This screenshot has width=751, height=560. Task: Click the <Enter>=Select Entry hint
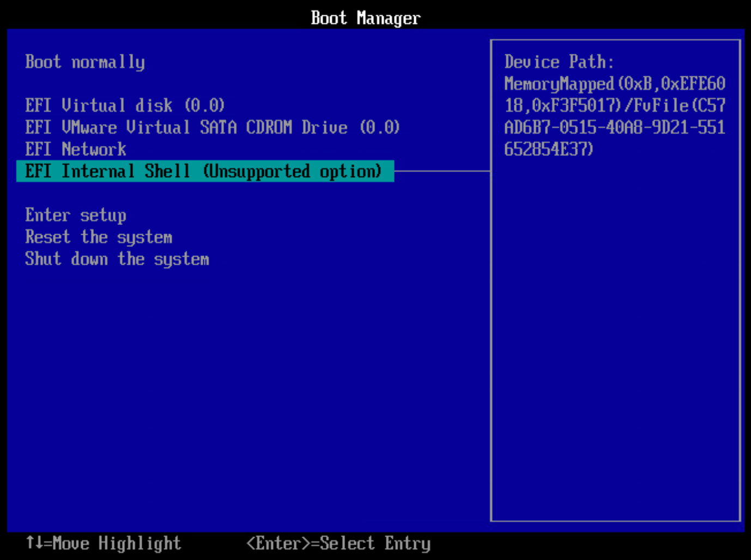coord(338,544)
